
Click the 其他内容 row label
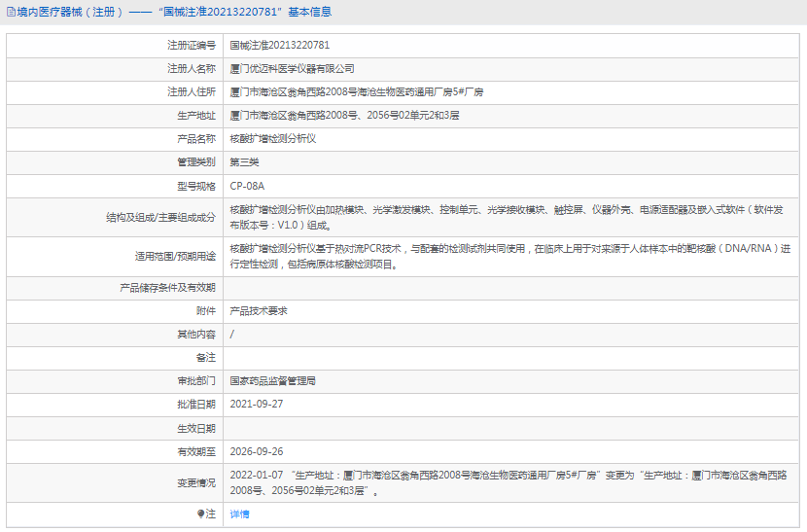[196, 335]
